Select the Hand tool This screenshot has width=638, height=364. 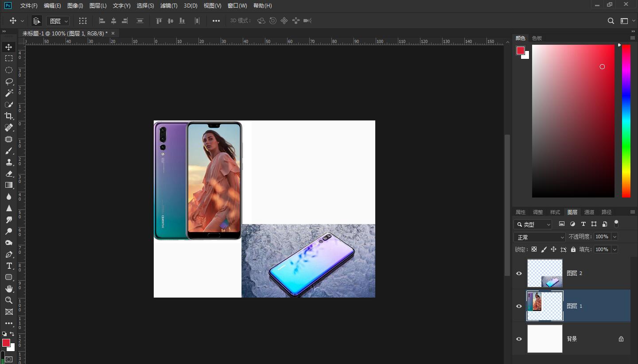tap(9, 289)
